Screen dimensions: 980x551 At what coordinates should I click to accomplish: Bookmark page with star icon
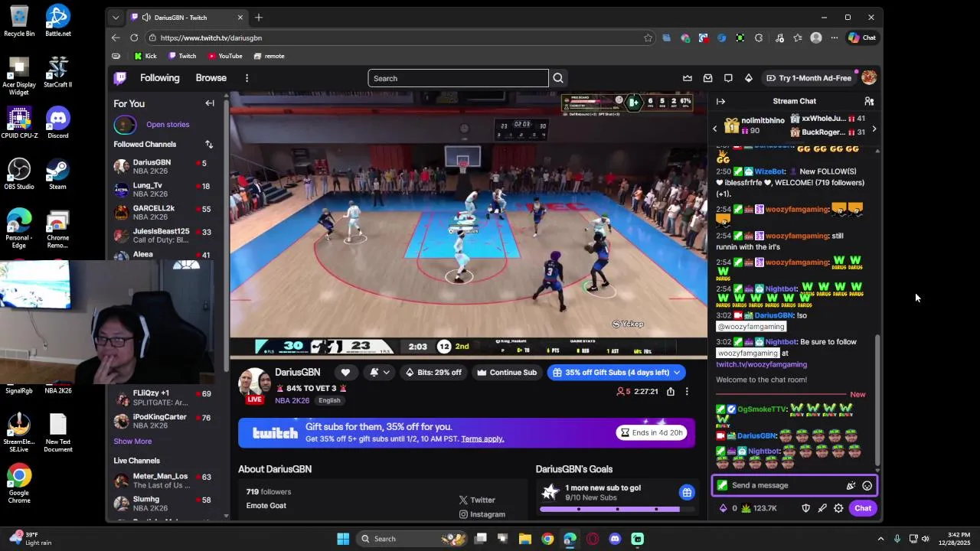tap(648, 37)
